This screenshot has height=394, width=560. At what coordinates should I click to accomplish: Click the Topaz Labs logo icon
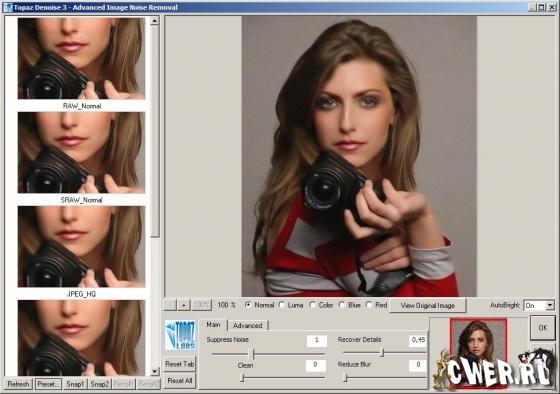click(180, 335)
